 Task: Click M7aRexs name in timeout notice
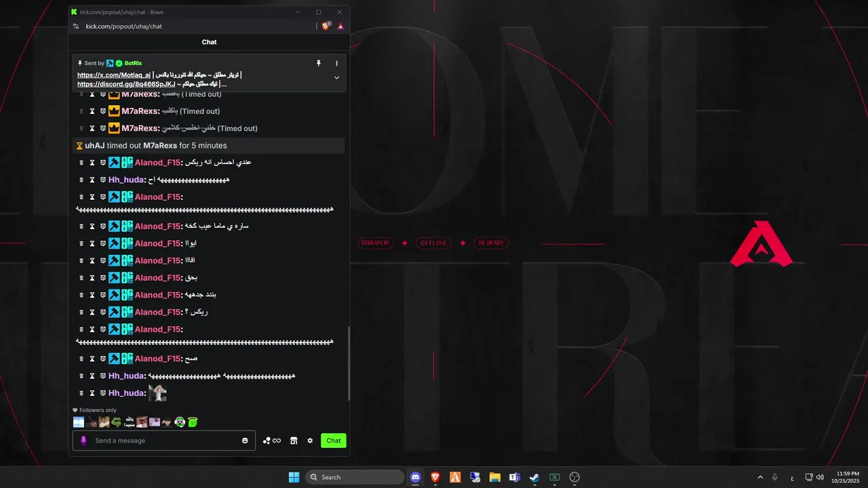pos(160,146)
